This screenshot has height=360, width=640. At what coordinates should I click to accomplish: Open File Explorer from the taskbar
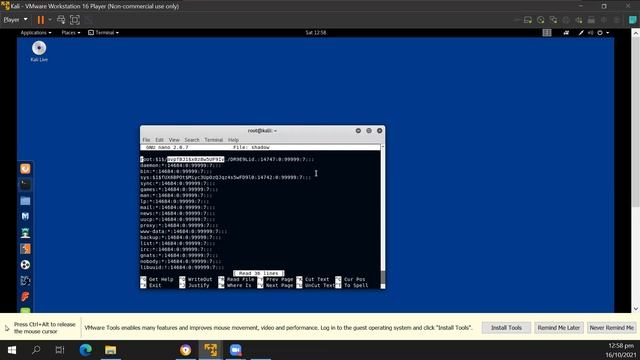(110, 350)
